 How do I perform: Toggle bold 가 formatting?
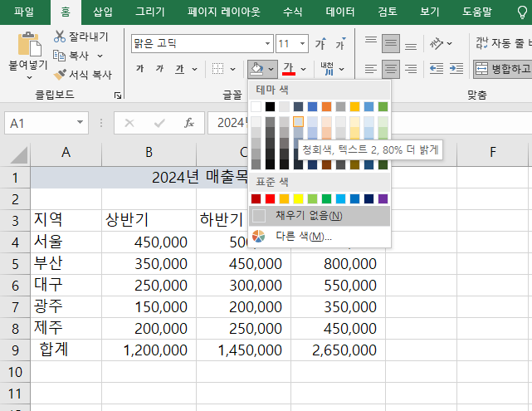(x=139, y=69)
